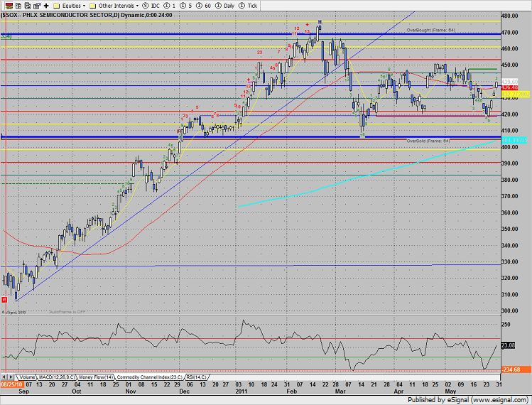Viewport: 532px width, 405px height.
Task: Click the 300.00 price axis label
Action: click(x=509, y=310)
